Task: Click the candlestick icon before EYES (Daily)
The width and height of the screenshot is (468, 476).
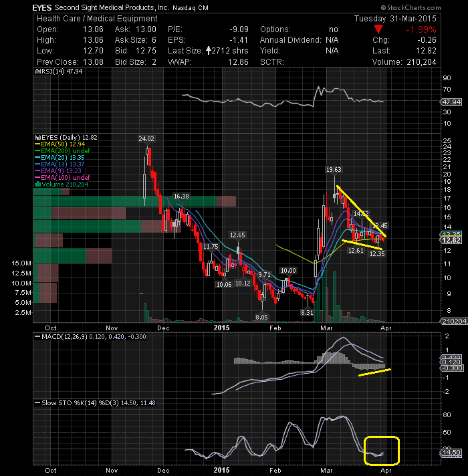Action: (37, 138)
